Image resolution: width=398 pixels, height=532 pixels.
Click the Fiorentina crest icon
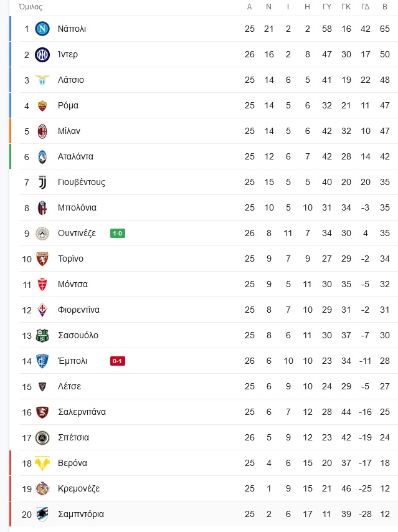pos(42,310)
